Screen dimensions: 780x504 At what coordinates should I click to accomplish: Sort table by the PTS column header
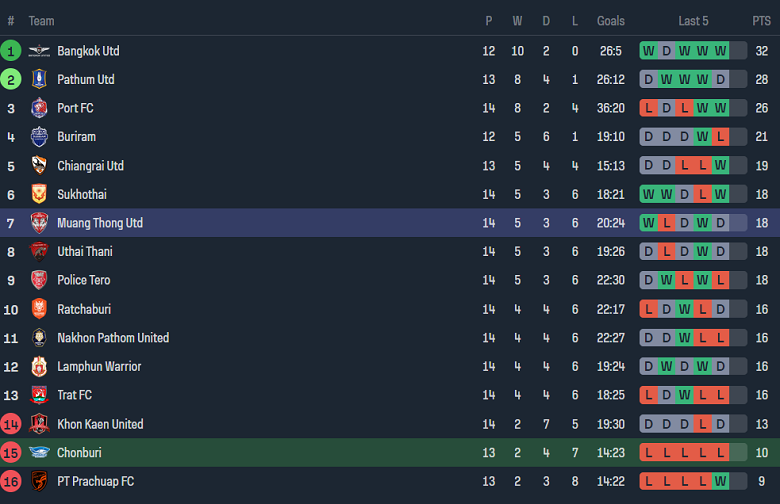click(762, 21)
